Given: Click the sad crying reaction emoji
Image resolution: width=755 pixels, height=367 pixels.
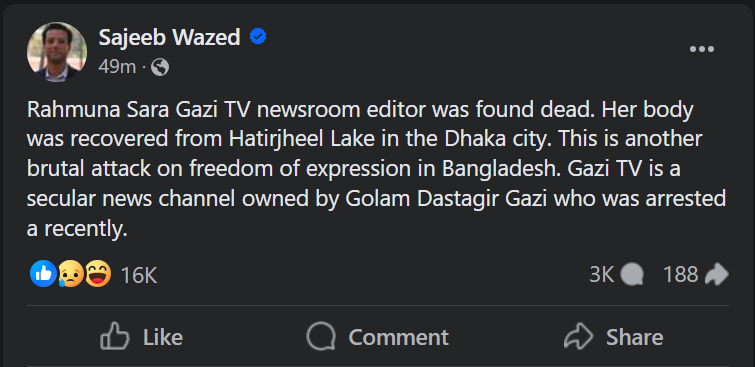Looking at the screenshot, I should (71, 275).
